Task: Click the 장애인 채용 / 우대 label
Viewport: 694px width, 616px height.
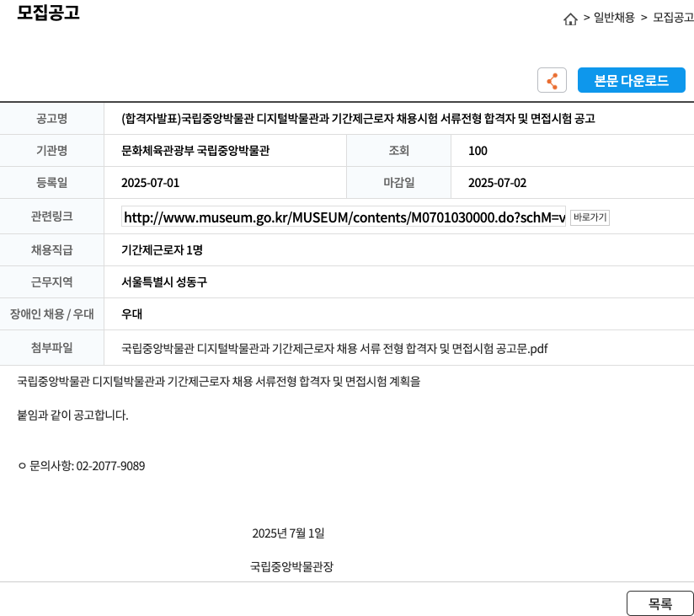Action: point(51,314)
